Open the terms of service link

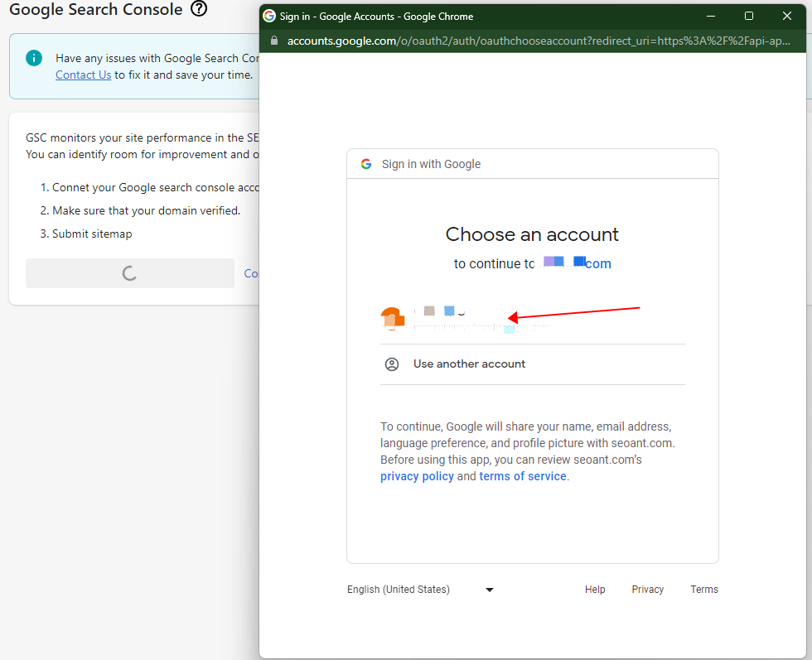click(x=523, y=476)
